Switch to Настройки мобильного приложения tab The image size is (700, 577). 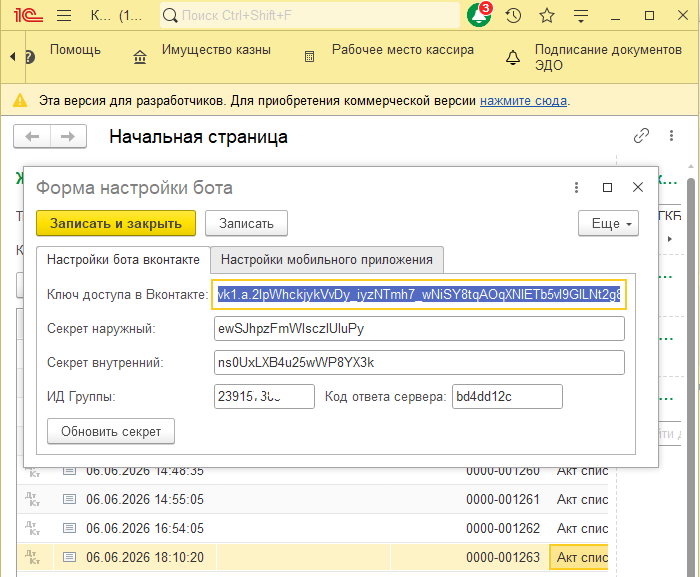click(327, 259)
